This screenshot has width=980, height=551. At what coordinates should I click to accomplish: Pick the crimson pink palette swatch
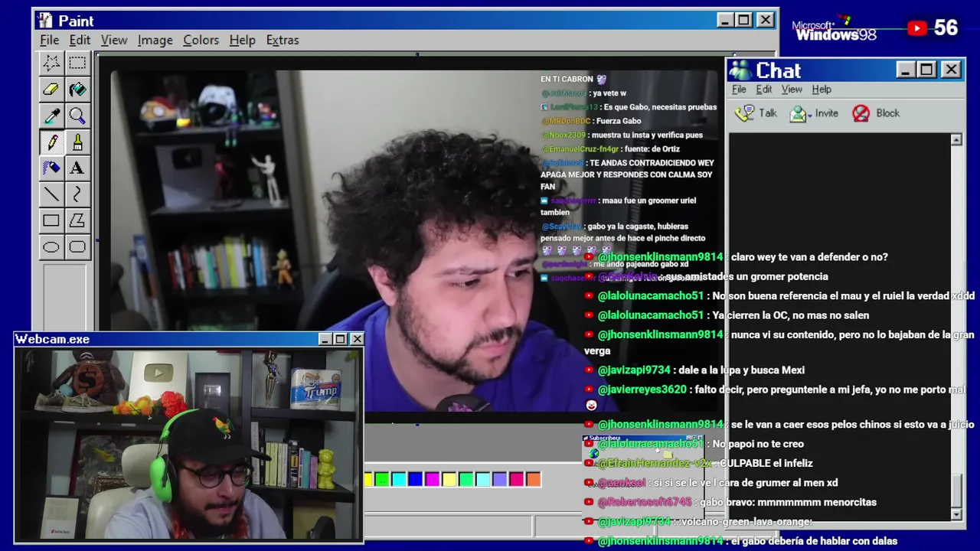516,480
